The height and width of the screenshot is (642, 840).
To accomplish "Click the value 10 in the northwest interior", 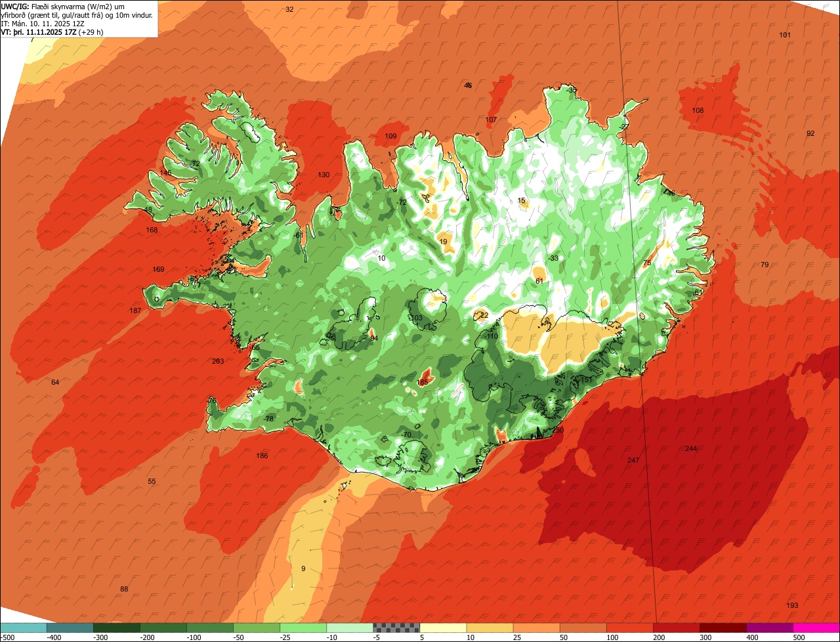I will click(x=382, y=258).
